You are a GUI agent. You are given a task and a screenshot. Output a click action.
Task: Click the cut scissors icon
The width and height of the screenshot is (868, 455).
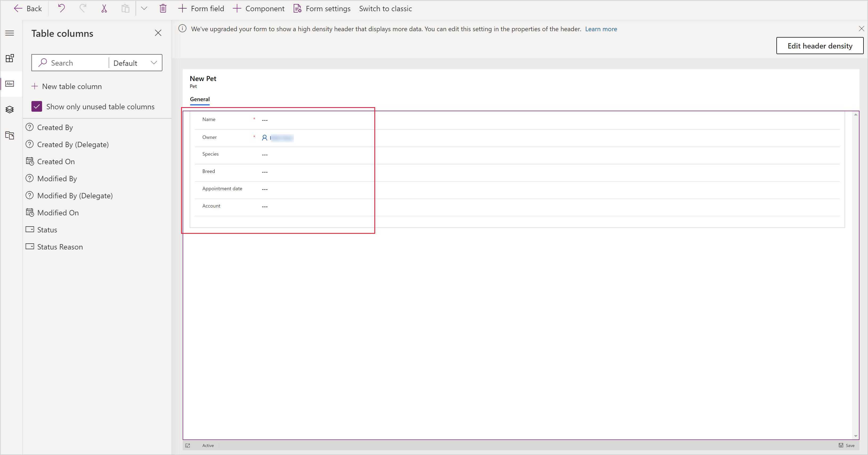[x=104, y=9]
